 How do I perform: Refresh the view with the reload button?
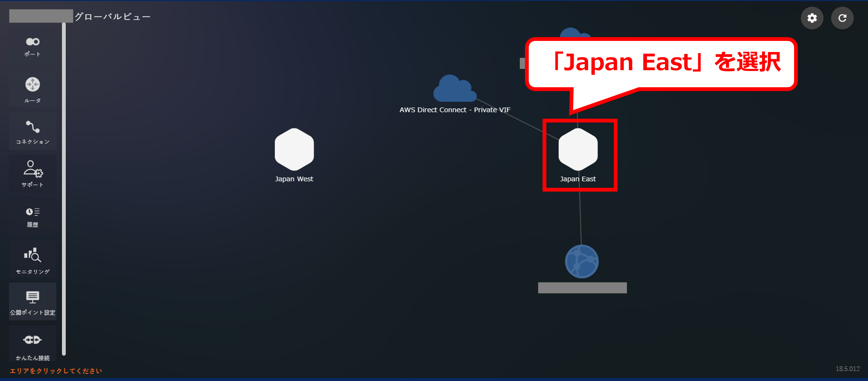pos(842,18)
